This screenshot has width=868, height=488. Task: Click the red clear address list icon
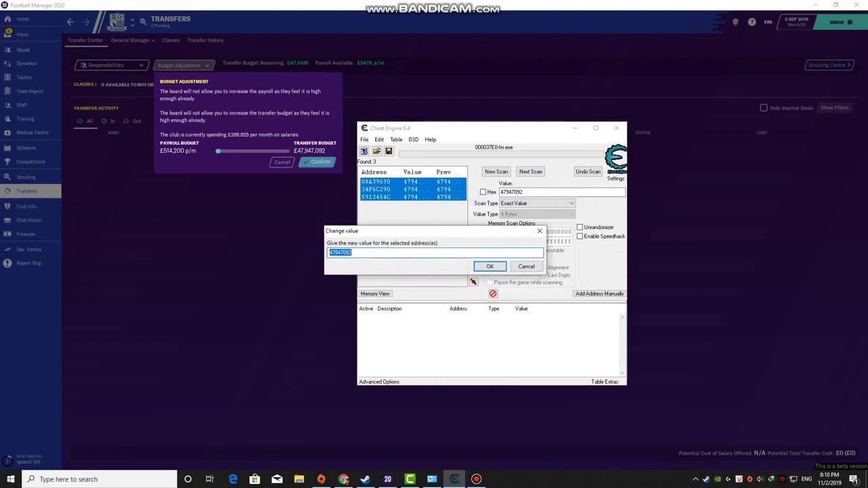[493, 293]
